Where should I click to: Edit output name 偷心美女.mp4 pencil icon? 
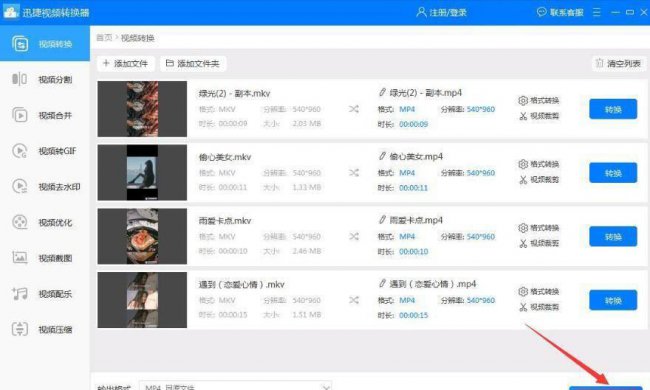click(x=382, y=156)
